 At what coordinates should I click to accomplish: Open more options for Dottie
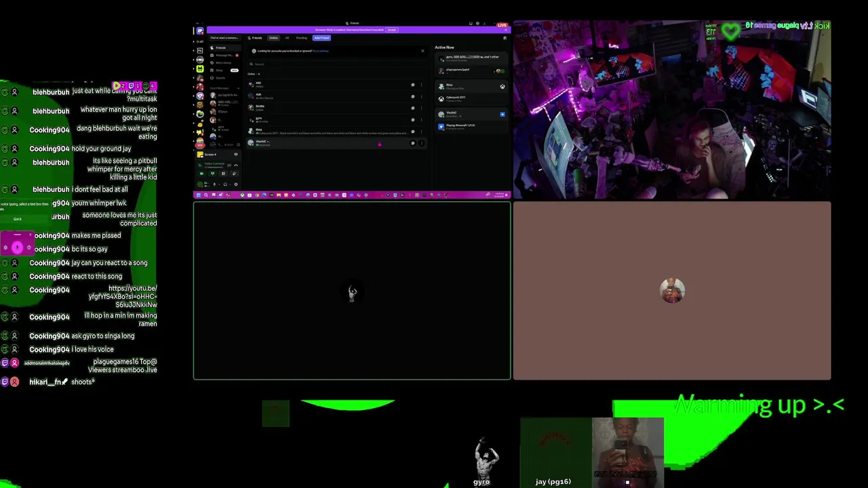pos(422,108)
